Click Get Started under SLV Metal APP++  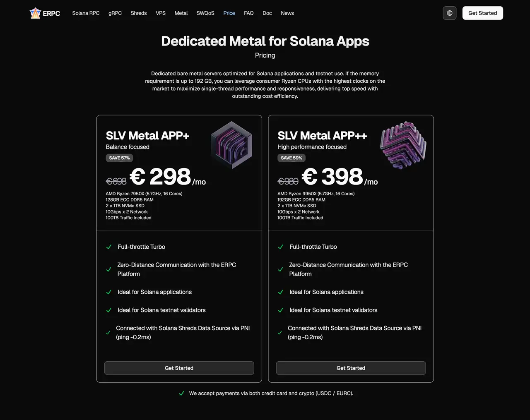351,368
